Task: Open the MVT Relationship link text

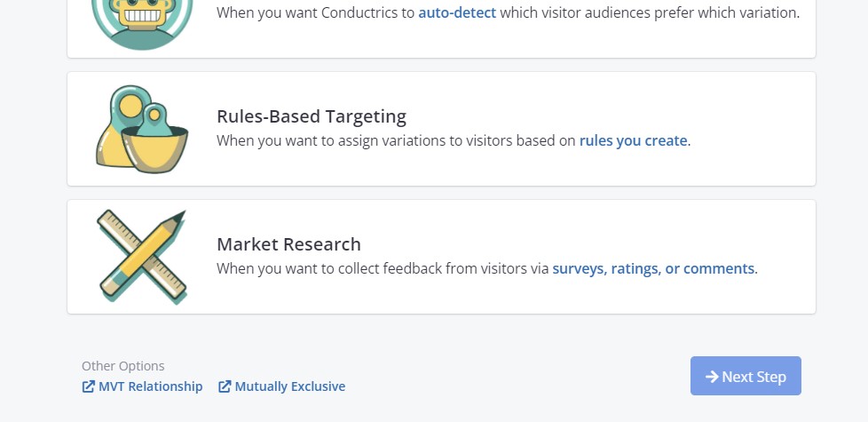Action: [150, 386]
